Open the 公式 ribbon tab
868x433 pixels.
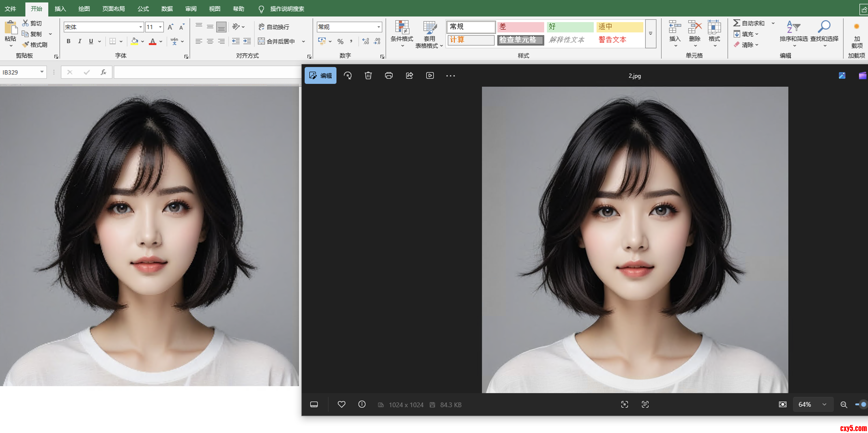point(143,9)
